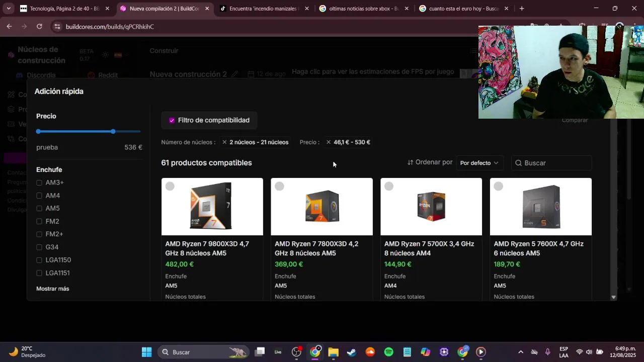Open Steam from the taskbar
The height and width of the screenshot is (362, 644).
(352, 352)
